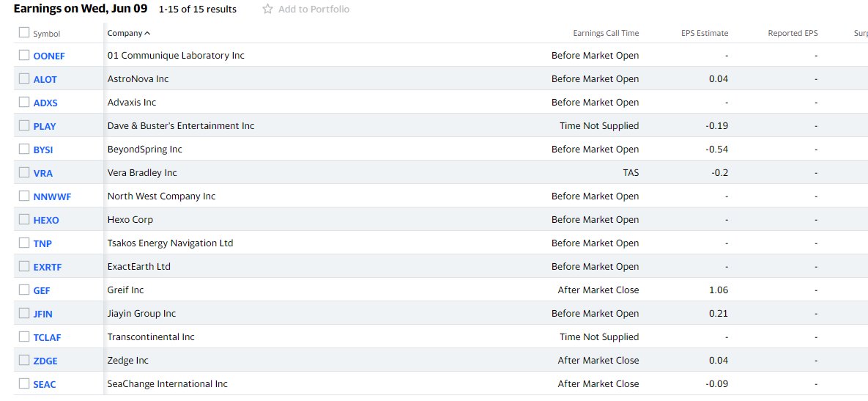The width and height of the screenshot is (868, 401).
Task: Open HEXO stock quote link
Action: [x=46, y=220]
